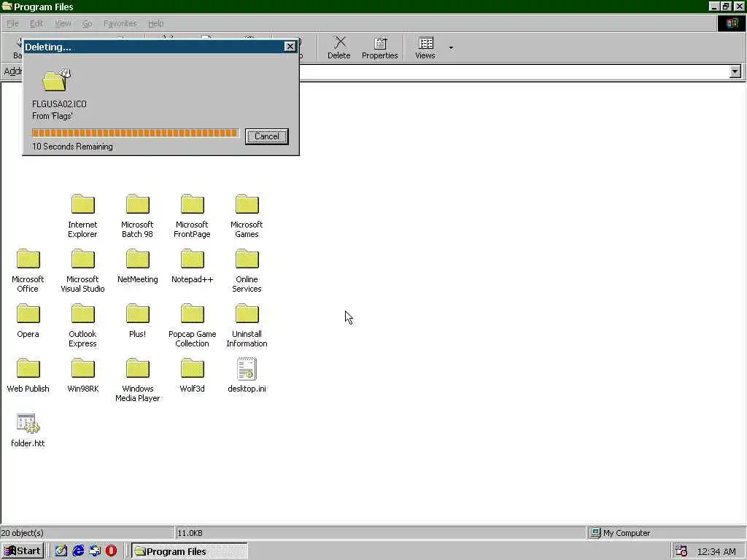Select the Win98RK folder
Screen dimensions: 747x560
pyautogui.click(x=82, y=376)
